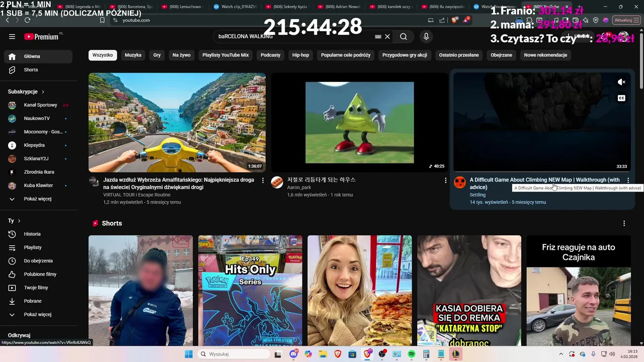Open Główna home in sidebar
Viewport: 644px width, 362px height.
pos(38,56)
